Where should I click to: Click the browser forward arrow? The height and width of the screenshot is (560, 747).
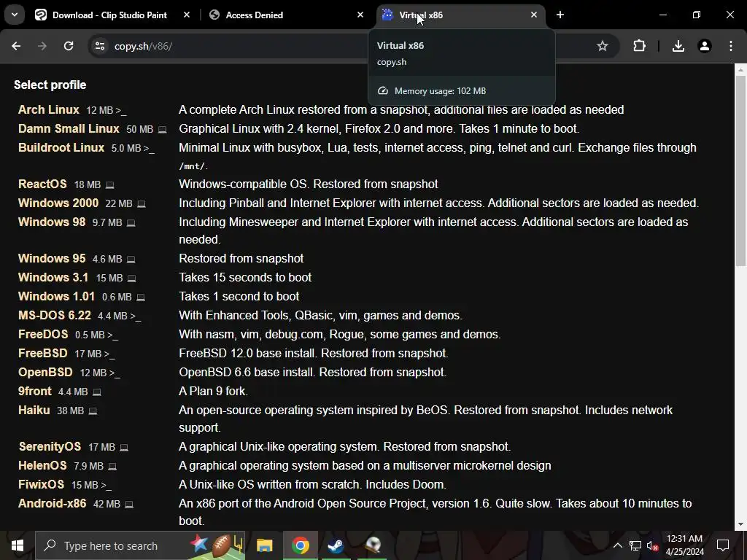click(x=42, y=46)
